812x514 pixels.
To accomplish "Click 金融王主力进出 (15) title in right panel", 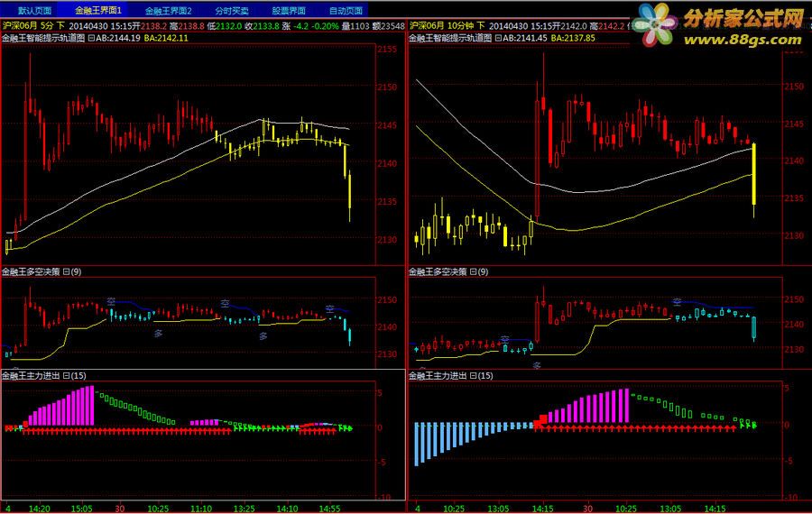I will [x=451, y=375].
